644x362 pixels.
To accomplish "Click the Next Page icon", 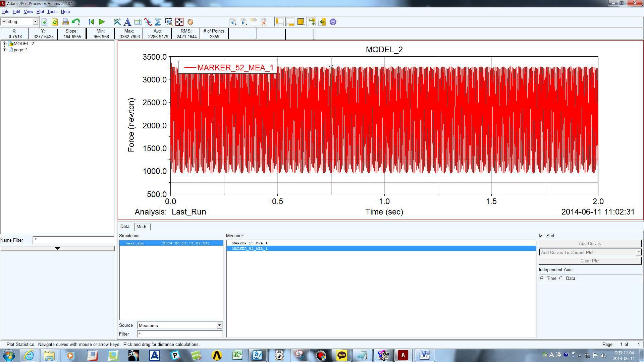I will coord(244,22).
